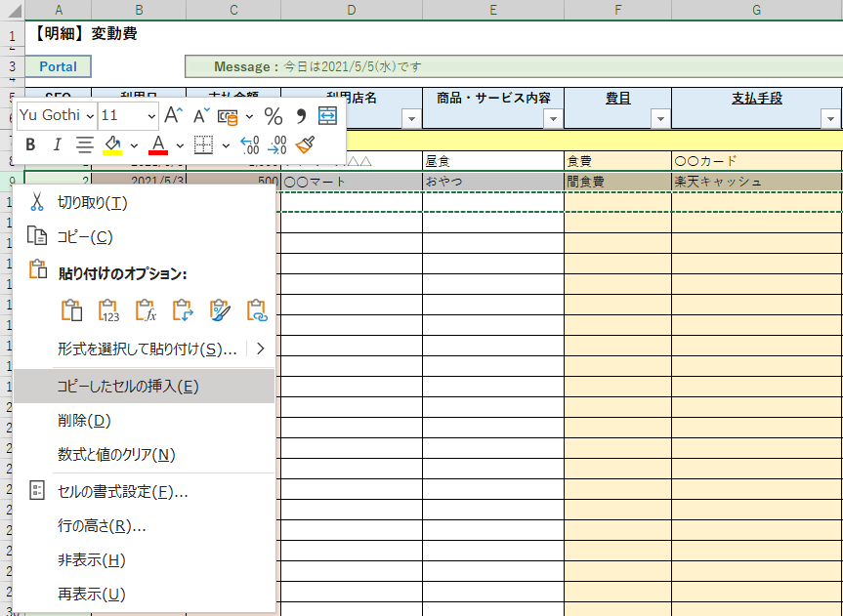Open font color palette arrow
Image resolution: width=843 pixels, height=616 pixels.
(x=180, y=145)
